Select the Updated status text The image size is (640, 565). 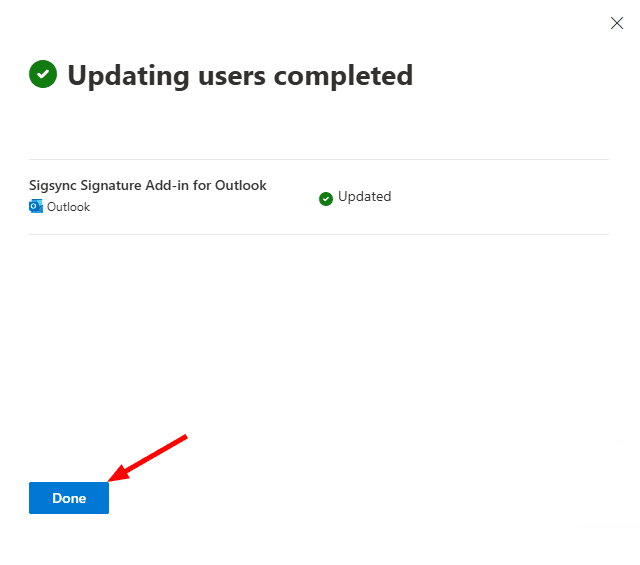tap(364, 197)
